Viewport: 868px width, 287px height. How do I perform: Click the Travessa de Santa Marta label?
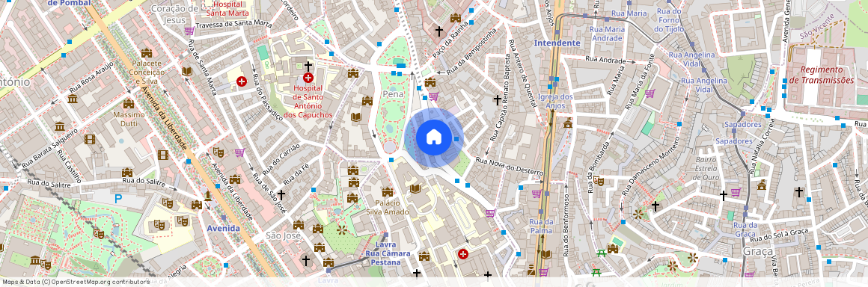tap(233, 24)
